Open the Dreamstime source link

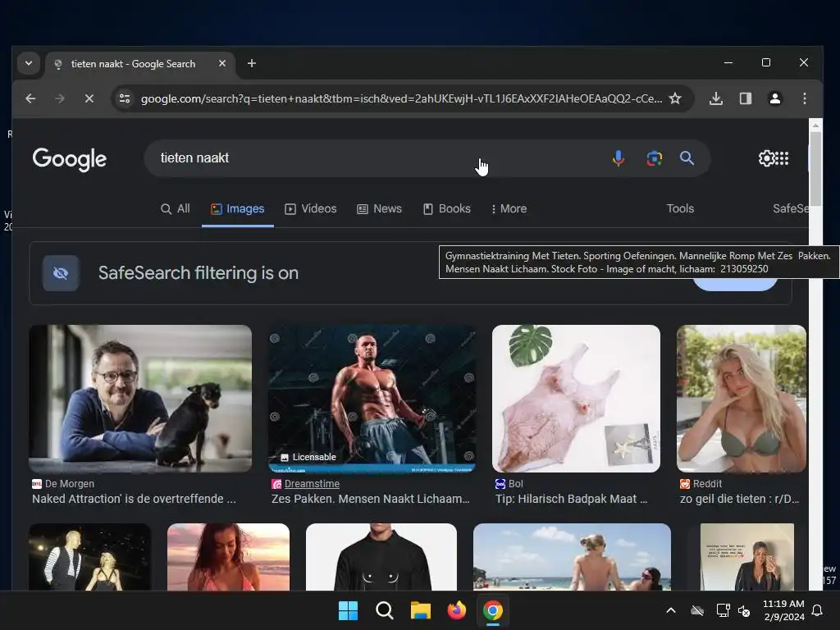pyautogui.click(x=312, y=484)
